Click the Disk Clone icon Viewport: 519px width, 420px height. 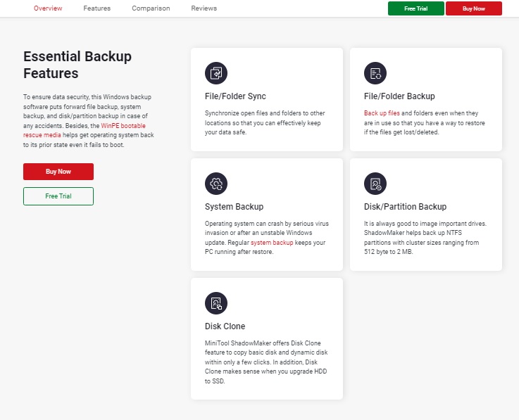216,303
